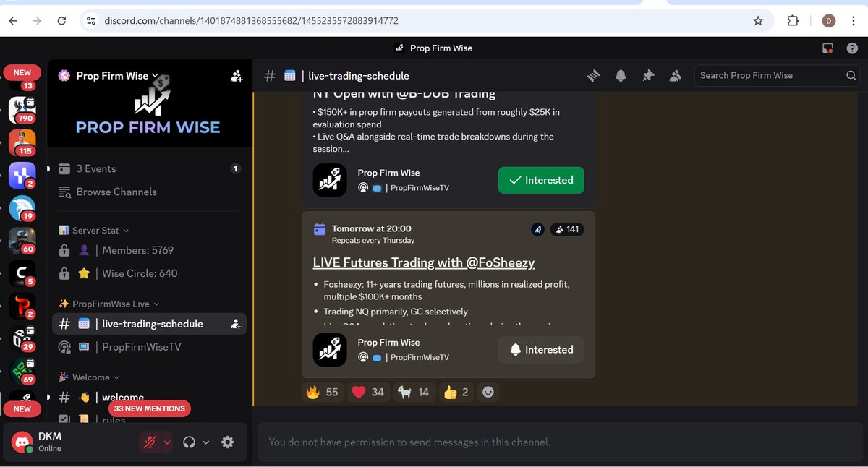Add thumbs up reaction with count 2
The width and height of the screenshot is (868, 467).
click(456, 392)
